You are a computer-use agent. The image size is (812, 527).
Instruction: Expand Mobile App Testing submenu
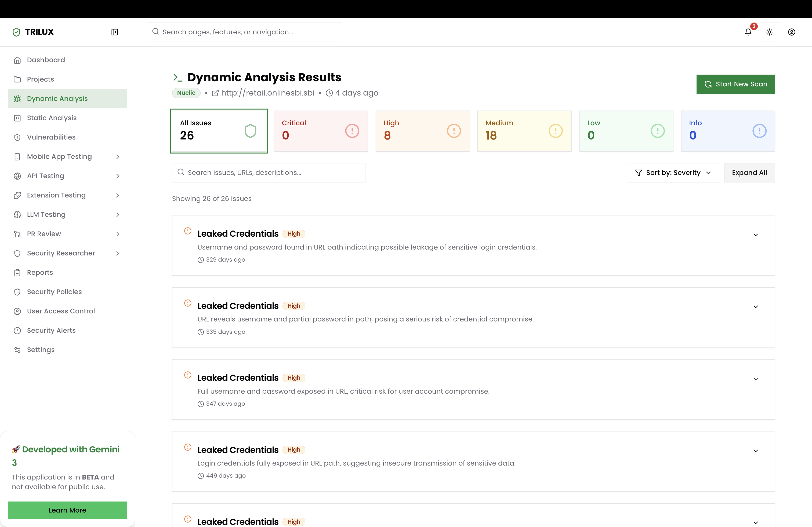point(117,157)
